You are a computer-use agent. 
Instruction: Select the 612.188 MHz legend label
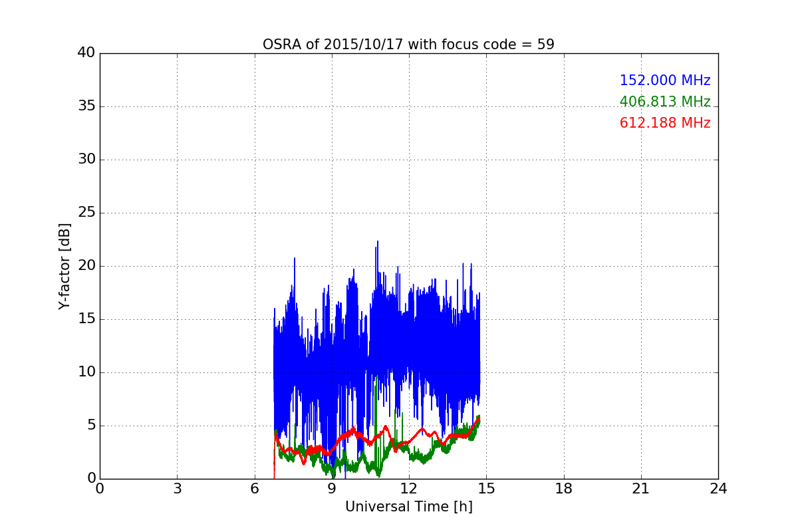(x=665, y=123)
